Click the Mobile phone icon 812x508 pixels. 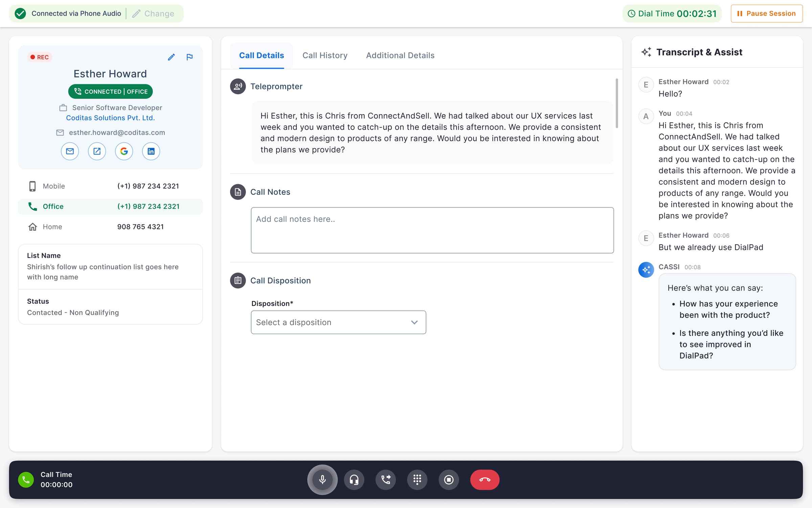[32, 186]
